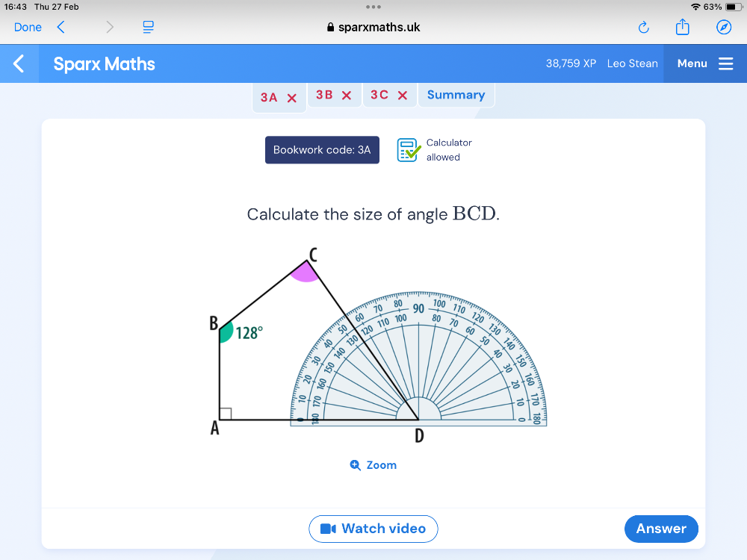Remove task 3C via the X
This screenshot has width=747, height=560.
coord(401,95)
